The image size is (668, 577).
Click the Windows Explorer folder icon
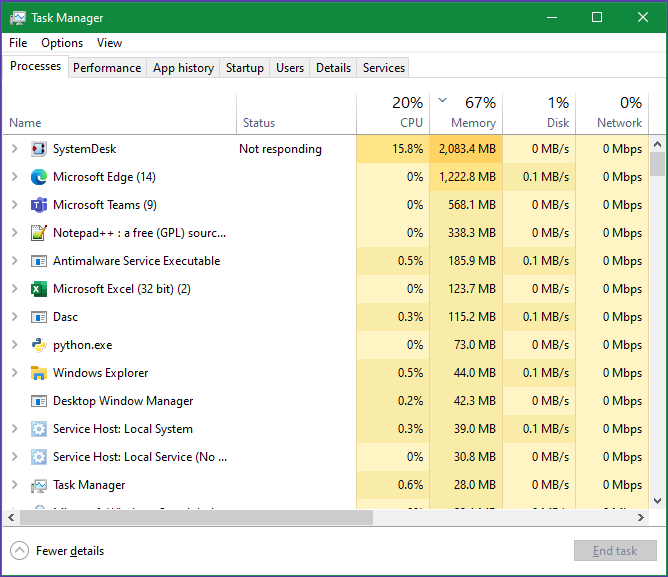coord(39,373)
